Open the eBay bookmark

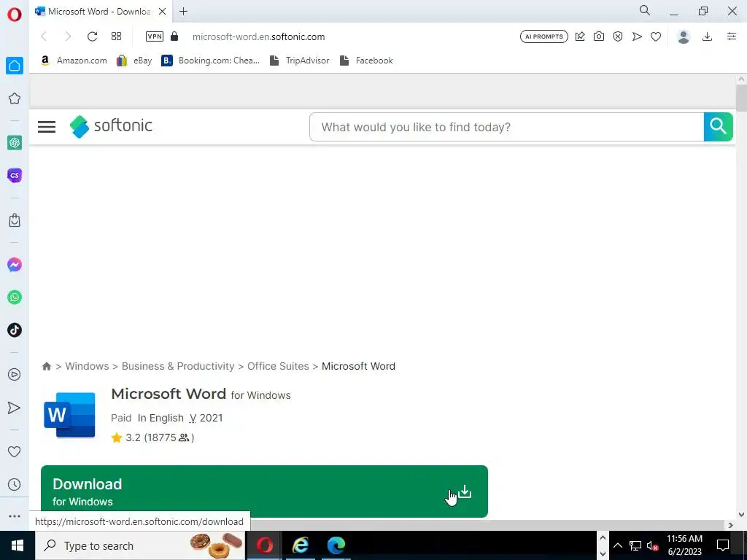click(135, 61)
